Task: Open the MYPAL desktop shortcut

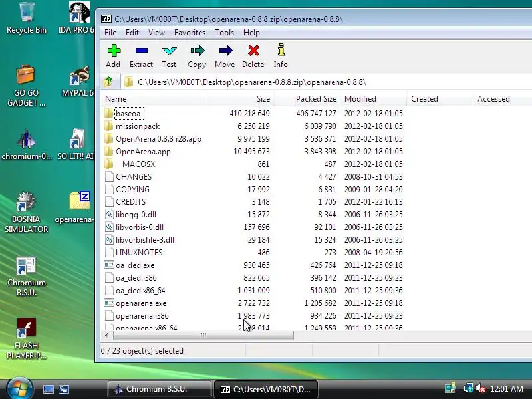Action: pos(79,81)
